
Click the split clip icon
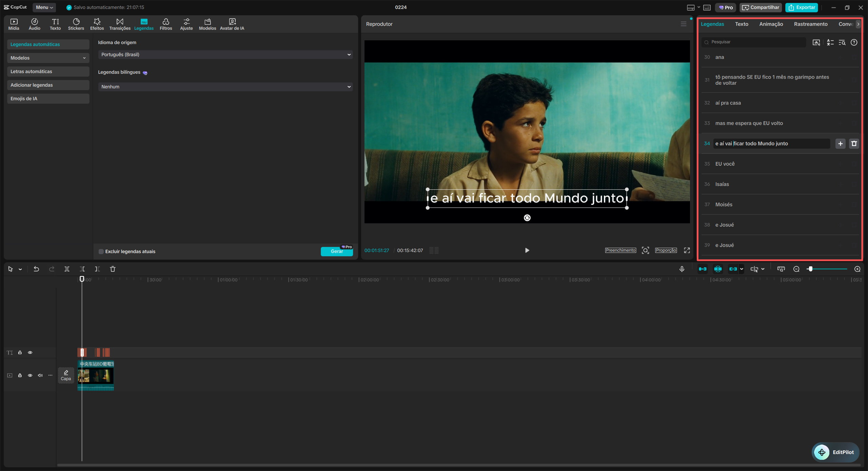coord(67,269)
